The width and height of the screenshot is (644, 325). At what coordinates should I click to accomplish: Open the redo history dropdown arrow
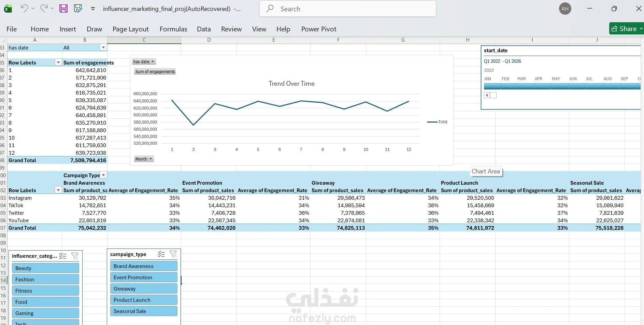[52, 9]
